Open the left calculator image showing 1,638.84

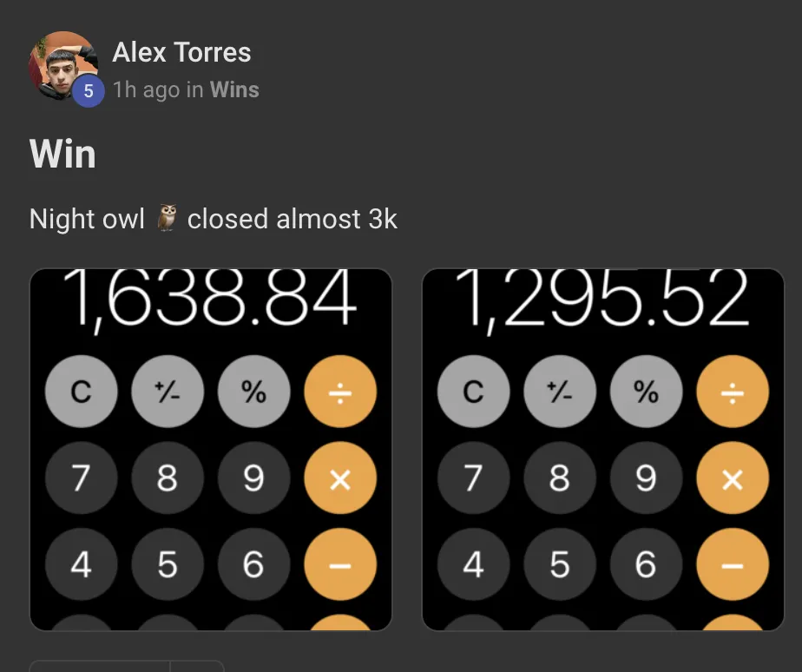211,450
